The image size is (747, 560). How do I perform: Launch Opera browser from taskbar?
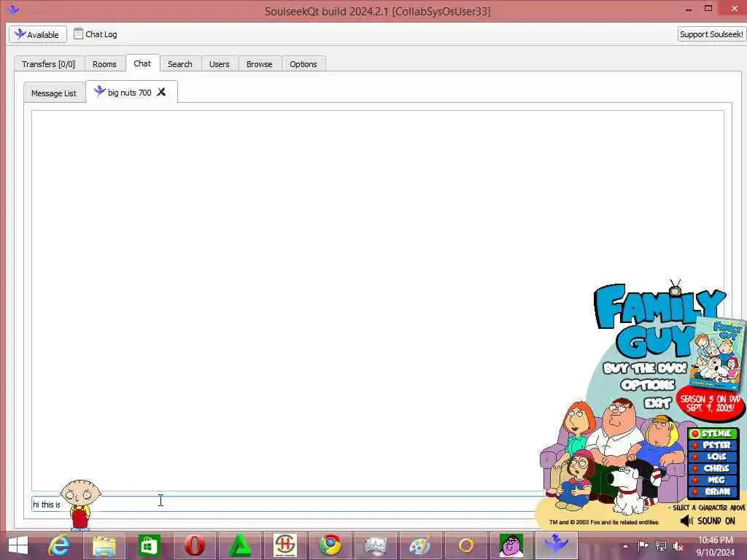pos(194,545)
